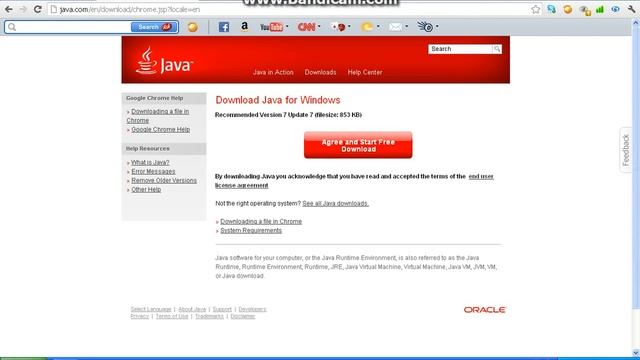Open Select Language footer link
The width and height of the screenshot is (640, 360).
click(151, 309)
